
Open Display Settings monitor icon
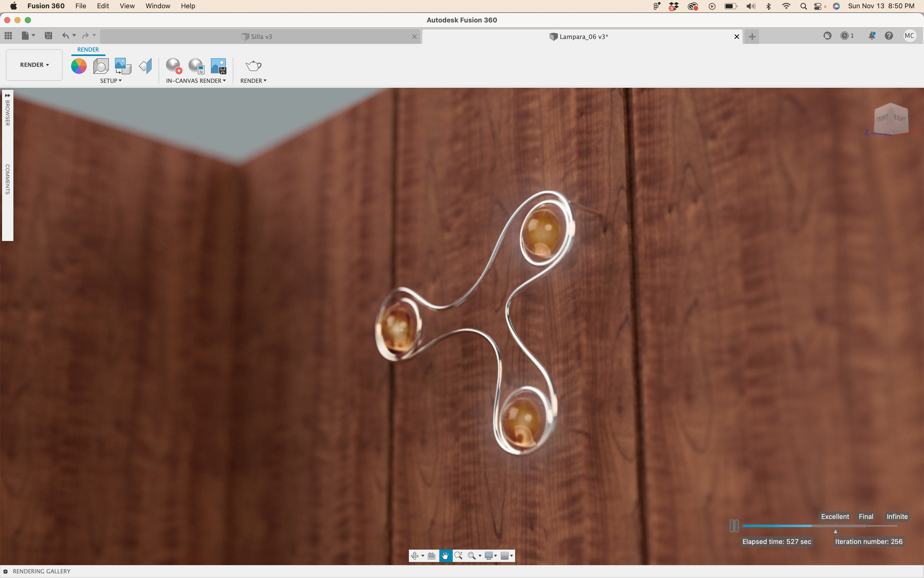point(489,556)
